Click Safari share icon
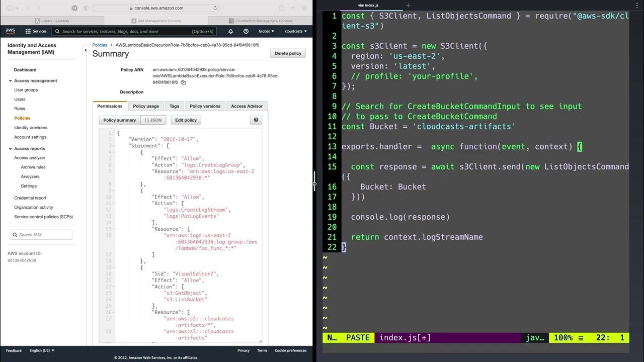644x362 pixels. coord(282,8)
